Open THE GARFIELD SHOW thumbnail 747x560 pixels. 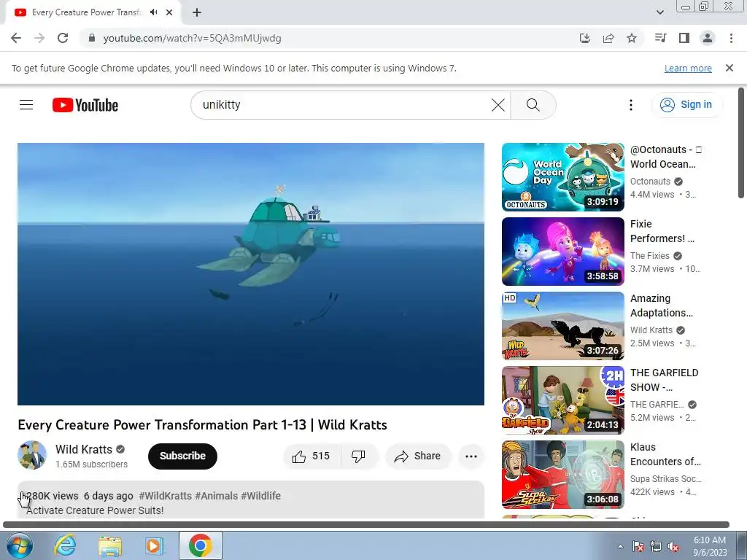[562, 400]
